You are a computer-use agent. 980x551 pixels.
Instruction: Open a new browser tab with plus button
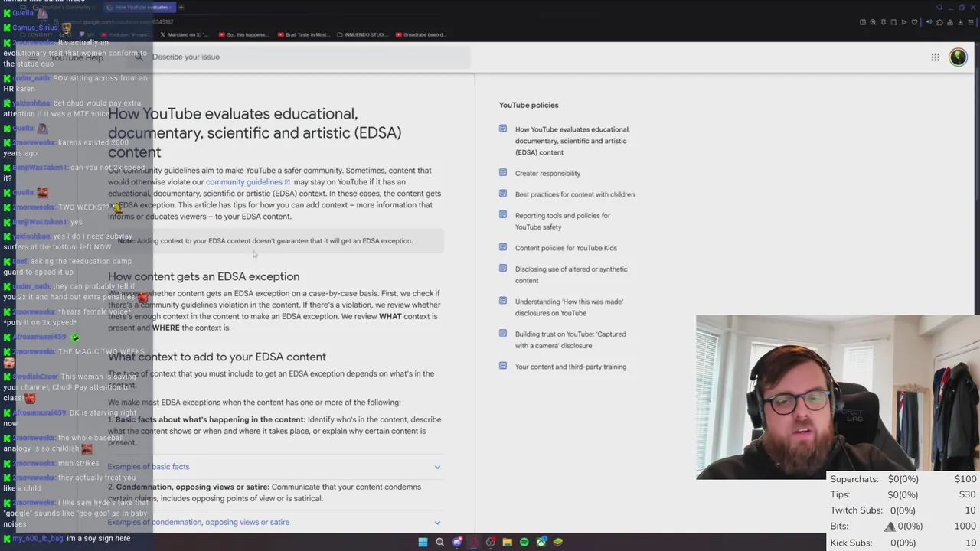click(x=181, y=7)
